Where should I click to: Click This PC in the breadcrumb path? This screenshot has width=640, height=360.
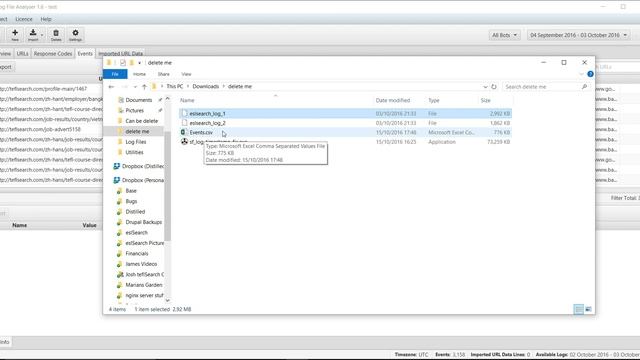(x=175, y=87)
